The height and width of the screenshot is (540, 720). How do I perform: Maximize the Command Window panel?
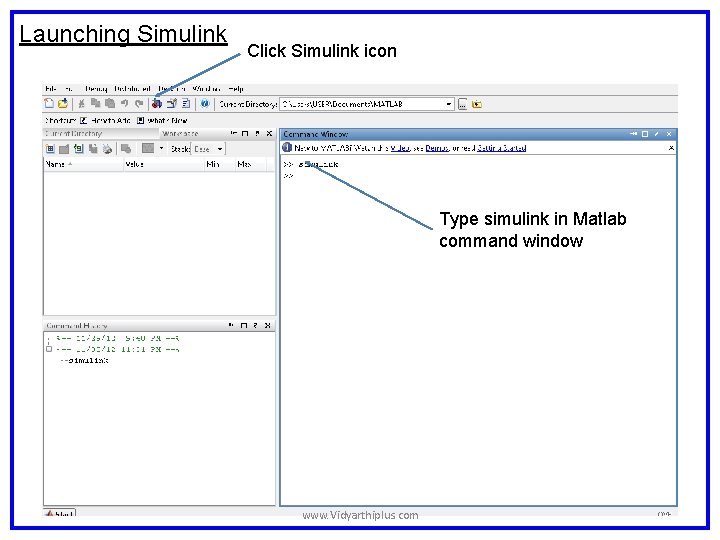(645, 134)
